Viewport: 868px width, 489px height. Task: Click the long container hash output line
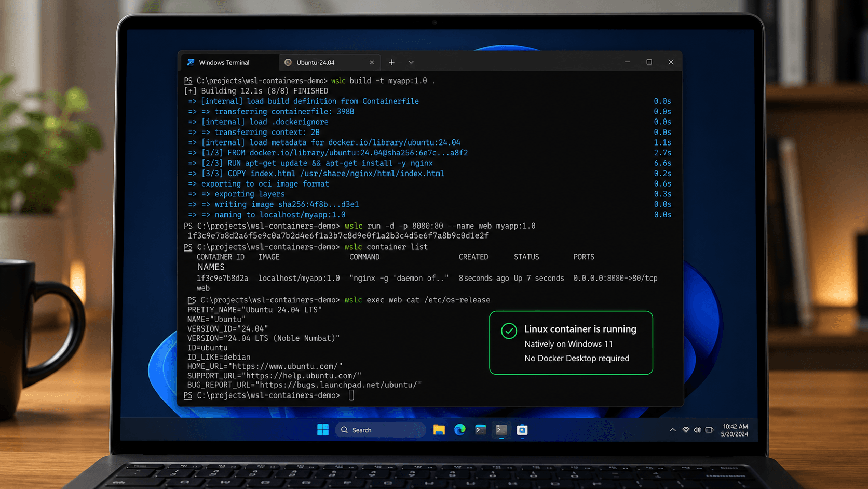[x=338, y=236]
